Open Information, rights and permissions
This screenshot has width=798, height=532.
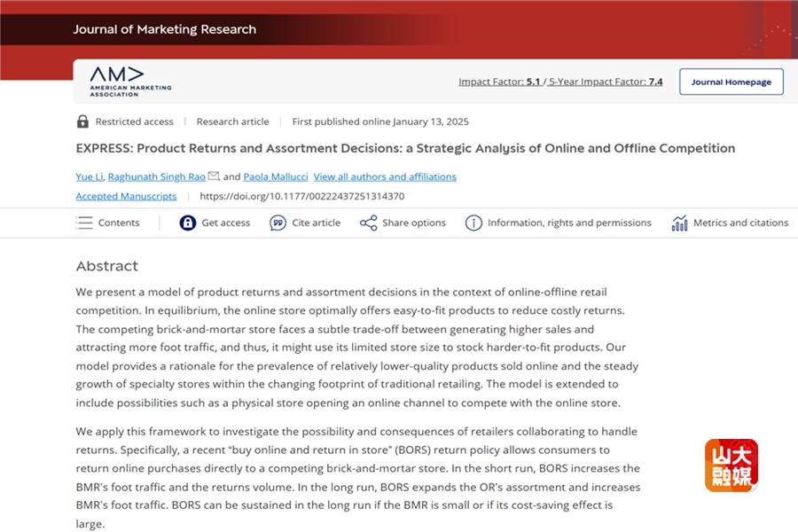pyautogui.click(x=569, y=223)
